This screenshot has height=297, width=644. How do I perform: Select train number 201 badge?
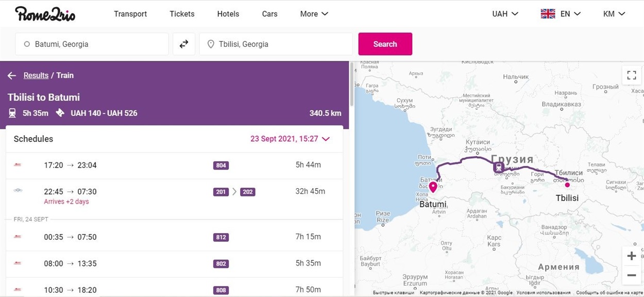(221, 192)
